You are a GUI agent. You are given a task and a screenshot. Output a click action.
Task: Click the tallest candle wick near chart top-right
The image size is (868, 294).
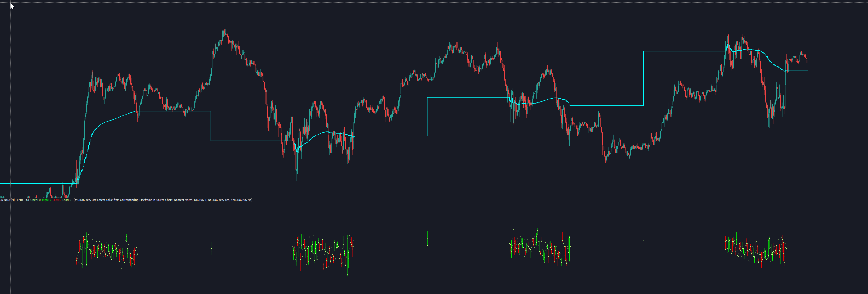coord(727,25)
